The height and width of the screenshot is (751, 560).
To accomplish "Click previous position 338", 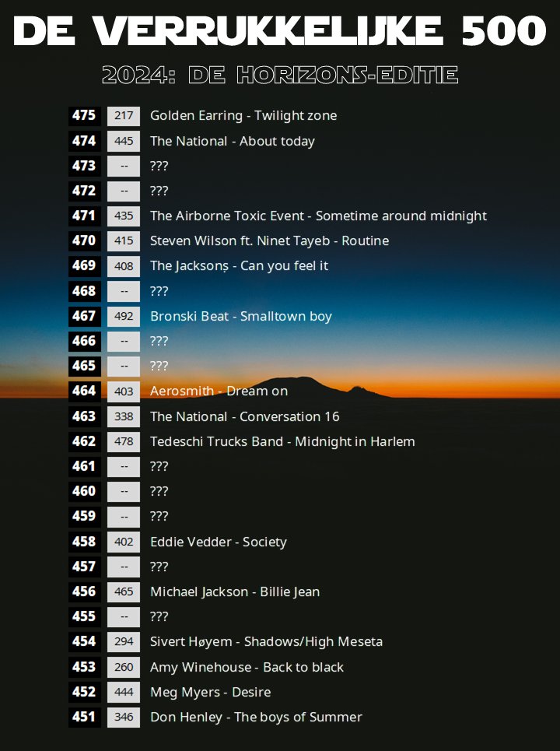I will pos(124,416).
